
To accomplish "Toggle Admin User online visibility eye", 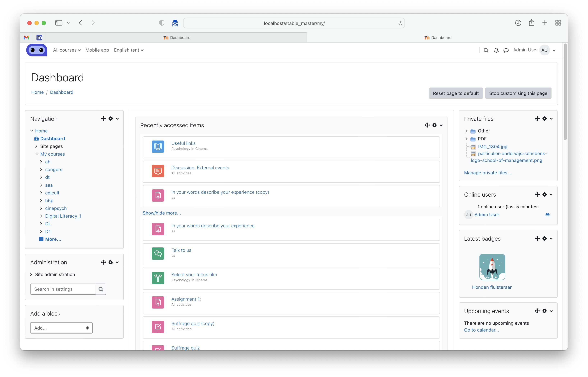I will click(x=547, y=214).
